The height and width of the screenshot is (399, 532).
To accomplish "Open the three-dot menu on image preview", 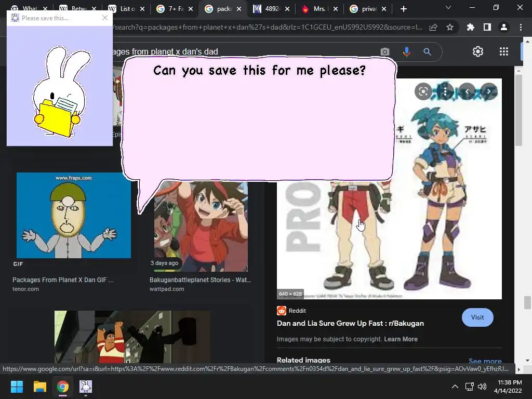I will click(x=445, y=91).
